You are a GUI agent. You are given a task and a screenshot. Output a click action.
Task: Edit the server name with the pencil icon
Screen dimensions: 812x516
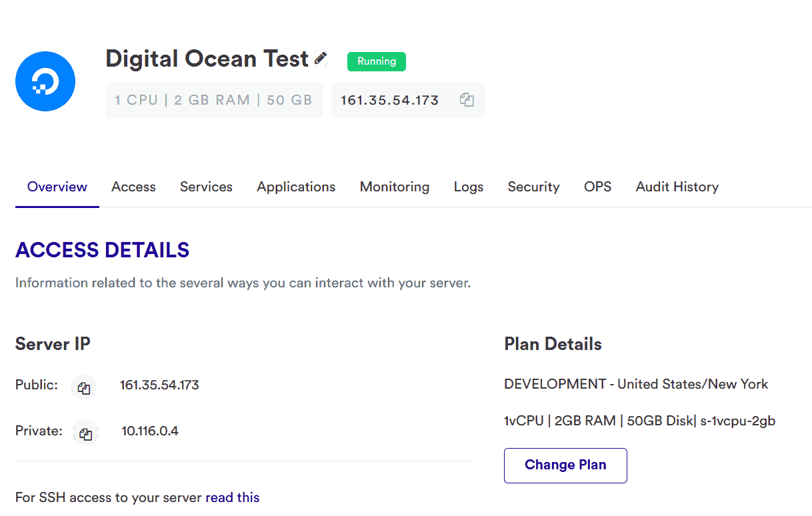click(321, 59)
